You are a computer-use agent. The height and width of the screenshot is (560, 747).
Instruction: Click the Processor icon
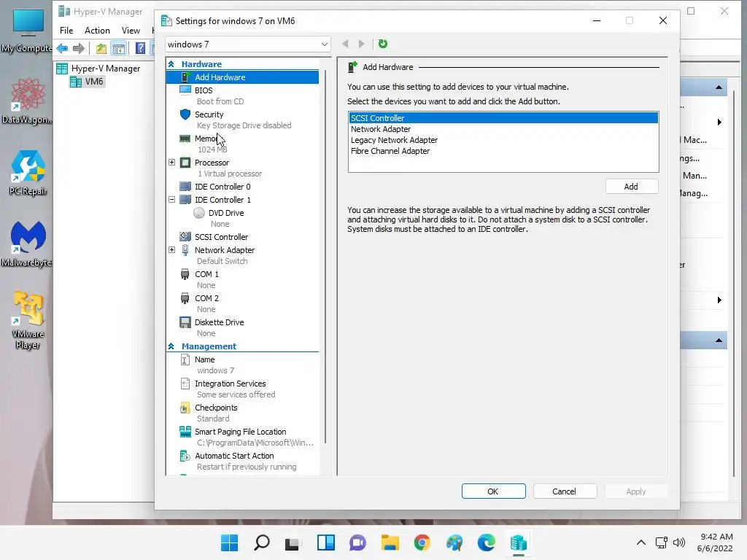(x=185, y=163)
